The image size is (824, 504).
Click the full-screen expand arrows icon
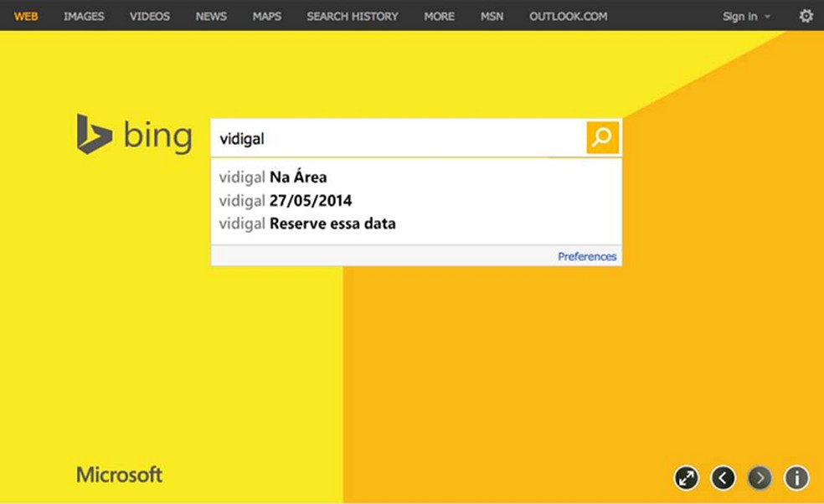pyautogui.click(x=687, y=478)
